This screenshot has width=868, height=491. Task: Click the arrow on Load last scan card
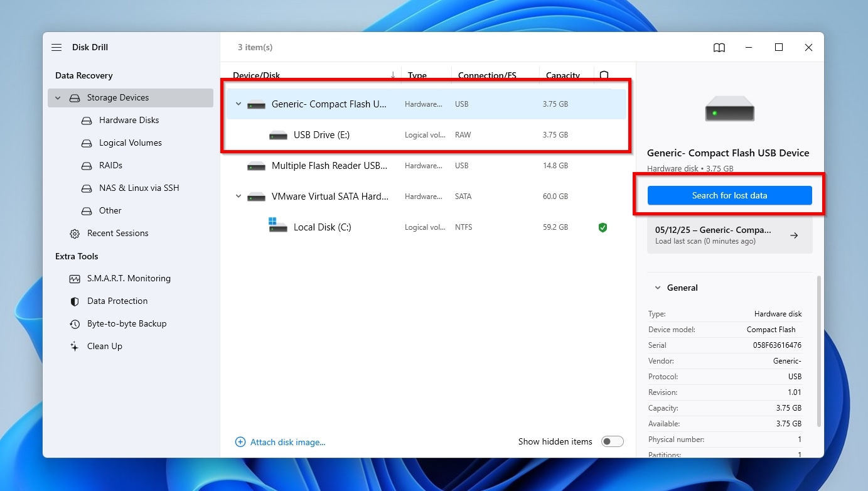[x=794, y=235]
